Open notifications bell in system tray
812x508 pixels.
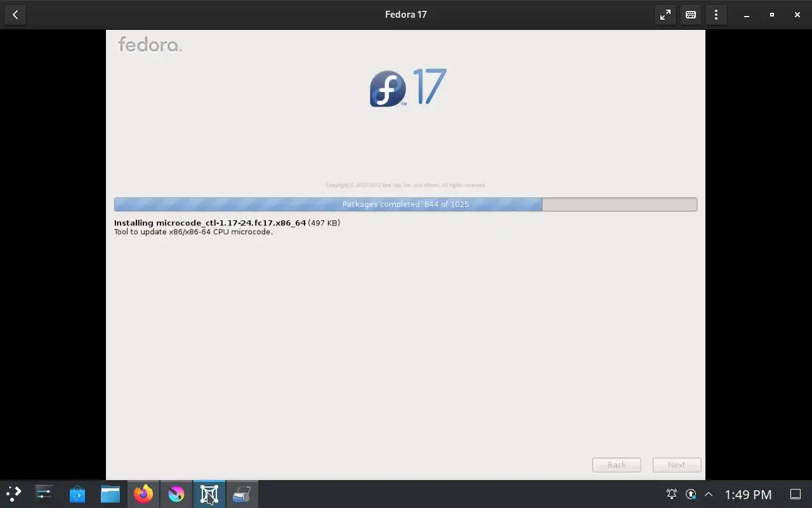pyautogui.click(x=671, y=494)
